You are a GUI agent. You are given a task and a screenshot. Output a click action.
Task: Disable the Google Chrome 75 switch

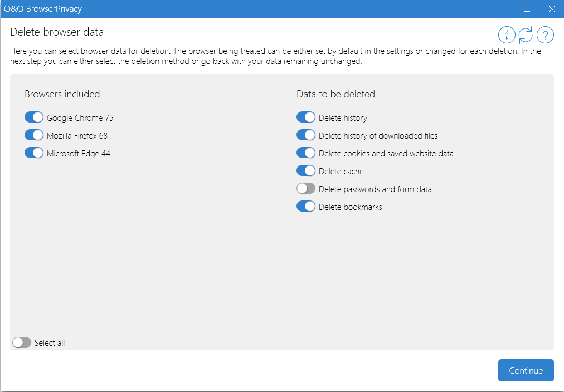click(34, 117)
